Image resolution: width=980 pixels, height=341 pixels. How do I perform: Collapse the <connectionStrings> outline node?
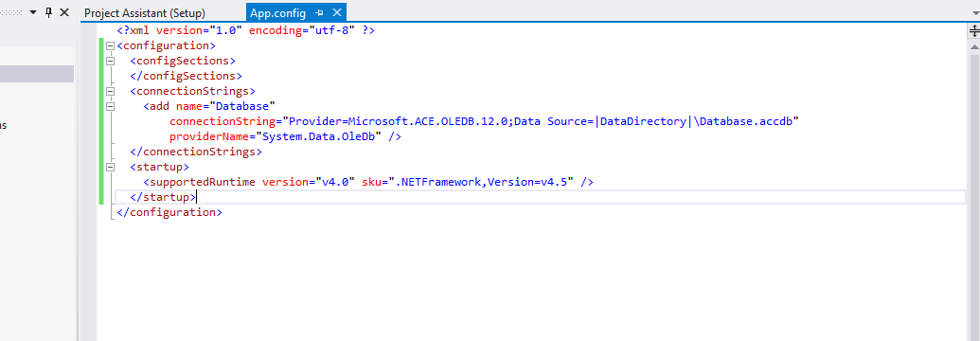pos(111,91)
